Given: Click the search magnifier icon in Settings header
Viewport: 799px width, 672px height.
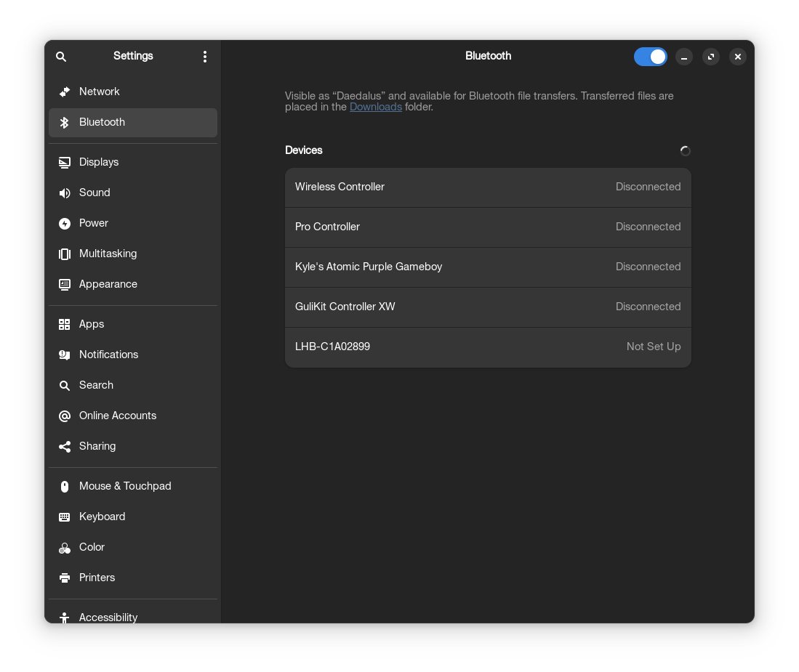Looking at the screenshot, I should pos(61,57).
